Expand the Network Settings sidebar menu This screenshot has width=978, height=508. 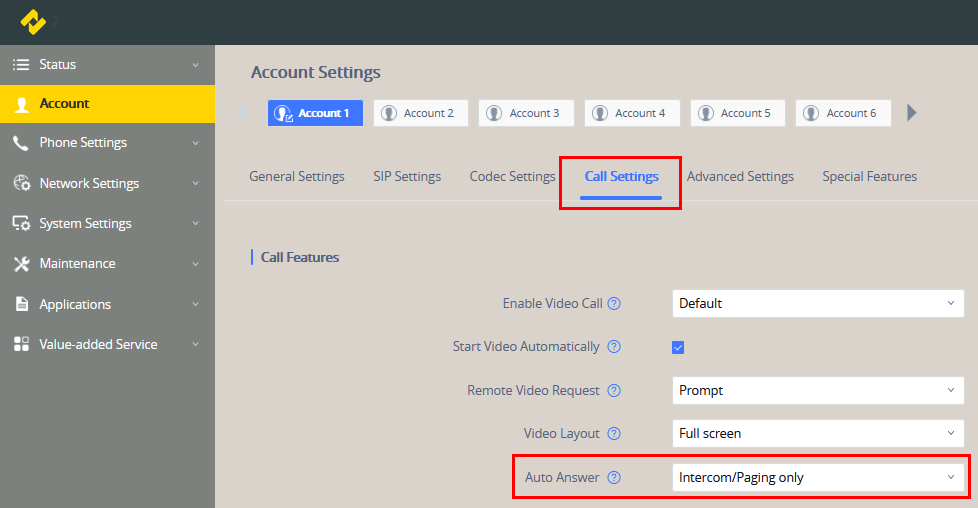107,184
